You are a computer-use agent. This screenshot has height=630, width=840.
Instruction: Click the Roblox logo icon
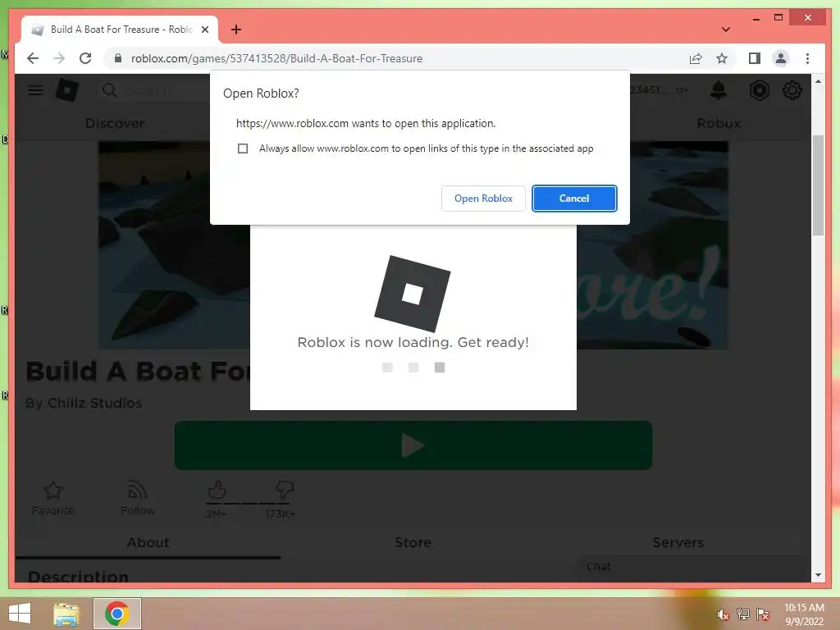tap(67, 90)
